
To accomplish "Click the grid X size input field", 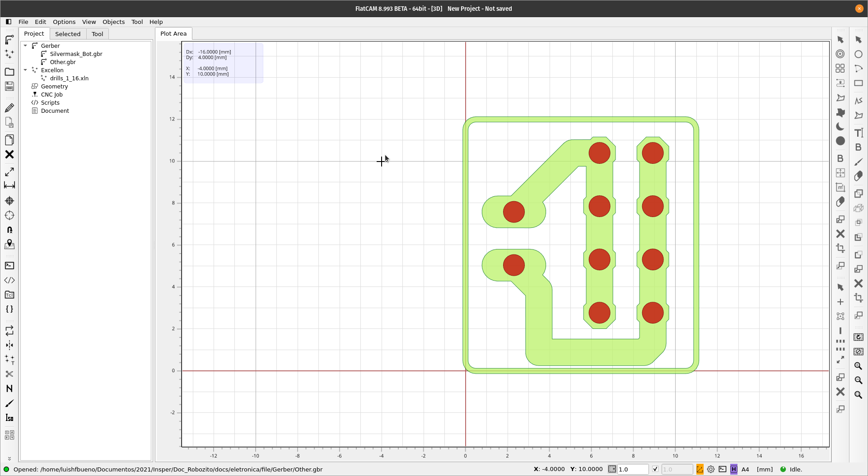I will tap(633, 469).
